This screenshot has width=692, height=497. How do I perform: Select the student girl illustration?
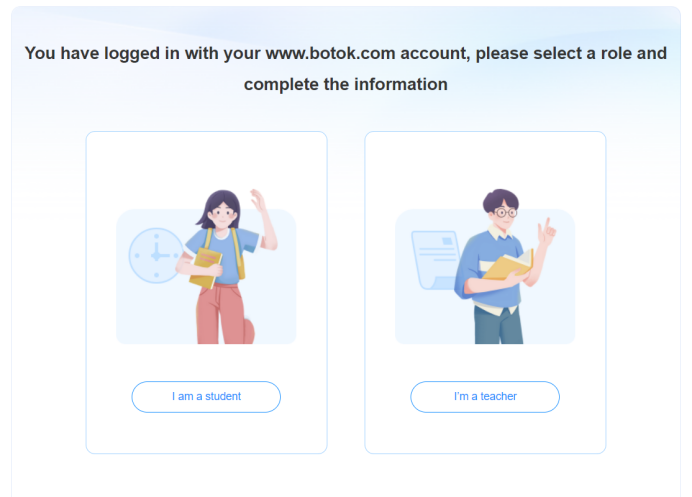coord(223,270)
